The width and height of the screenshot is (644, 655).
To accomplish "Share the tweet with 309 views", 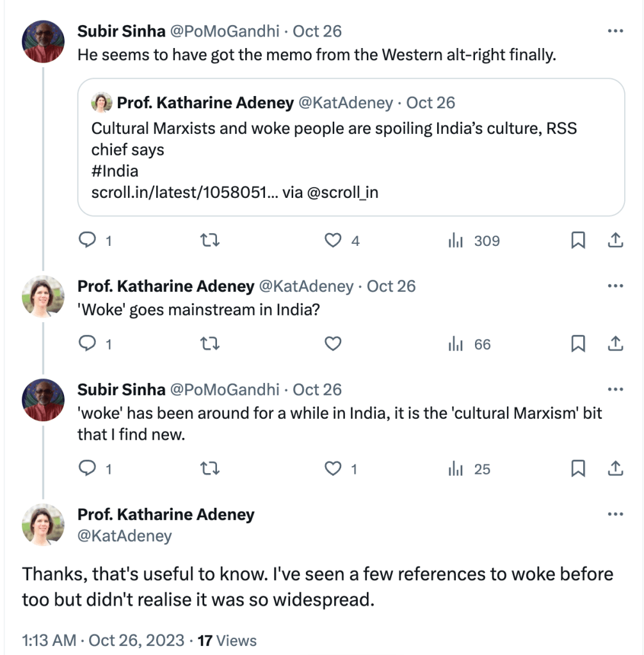I will point(615,240).
